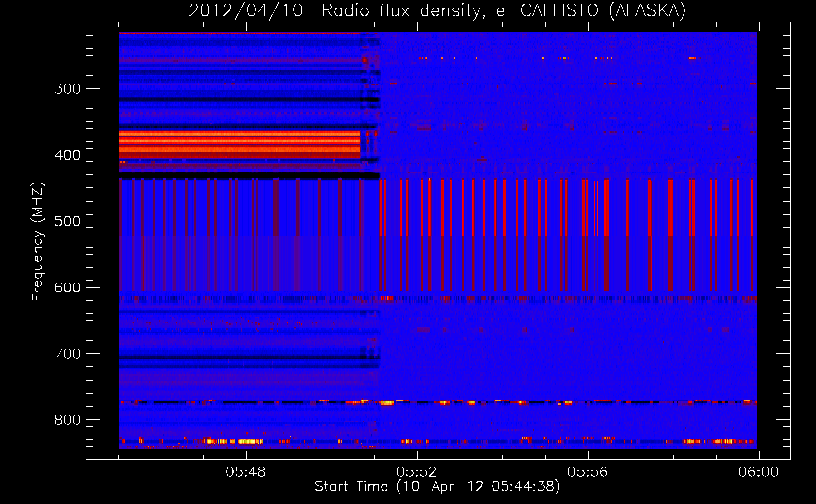Screen dimensions: 816x504
Task: Click the 05:48 time tick label
Action: click(x=246, y=472)
